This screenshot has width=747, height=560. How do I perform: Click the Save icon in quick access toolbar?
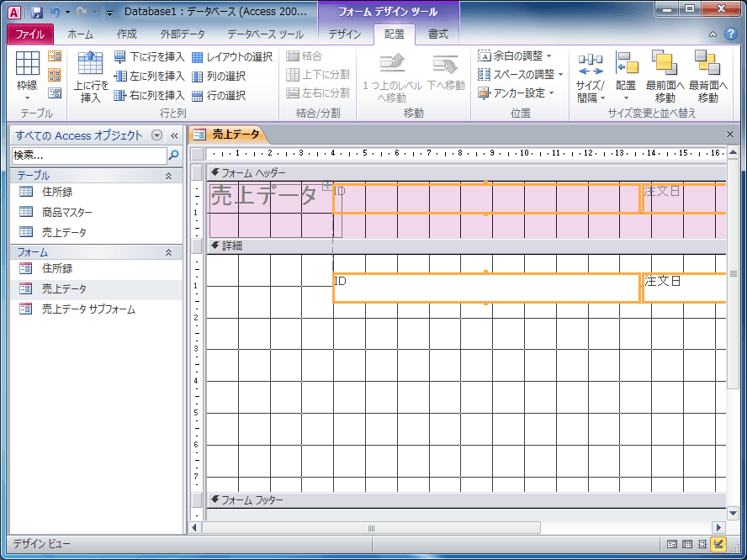(37, 13)
